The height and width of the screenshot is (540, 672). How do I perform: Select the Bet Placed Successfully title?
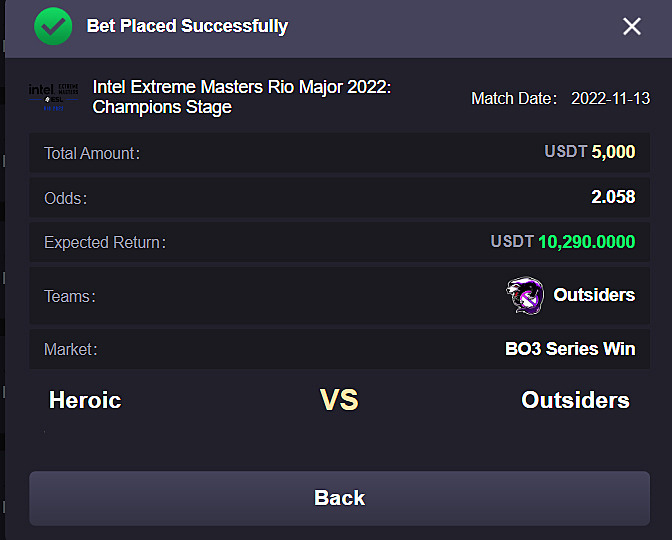pyautogui.click(x=187, y=26)
